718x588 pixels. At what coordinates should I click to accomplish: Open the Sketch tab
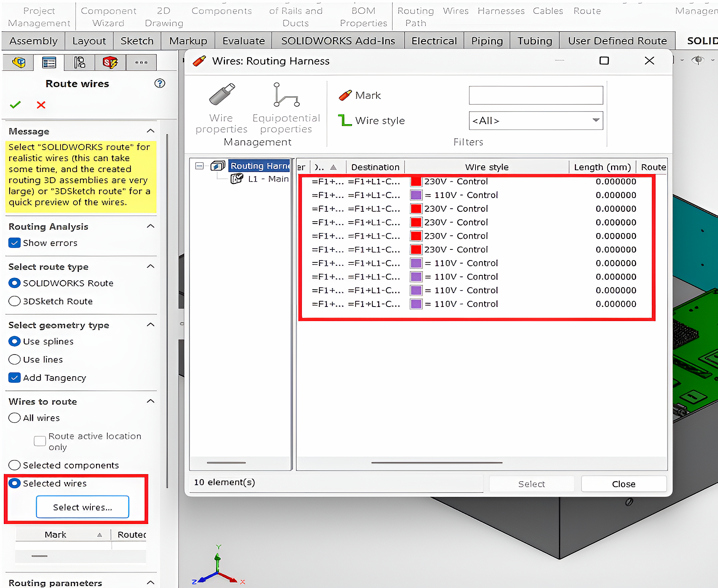pos(137,41)
